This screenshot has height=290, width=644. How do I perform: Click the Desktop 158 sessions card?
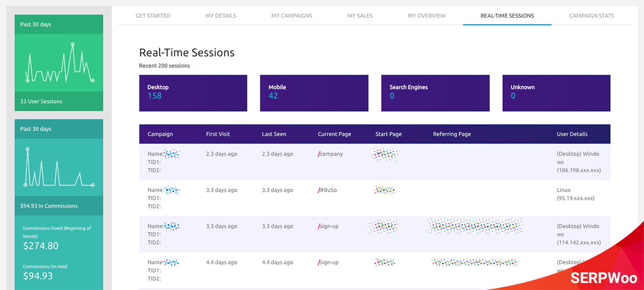point(193,93)
